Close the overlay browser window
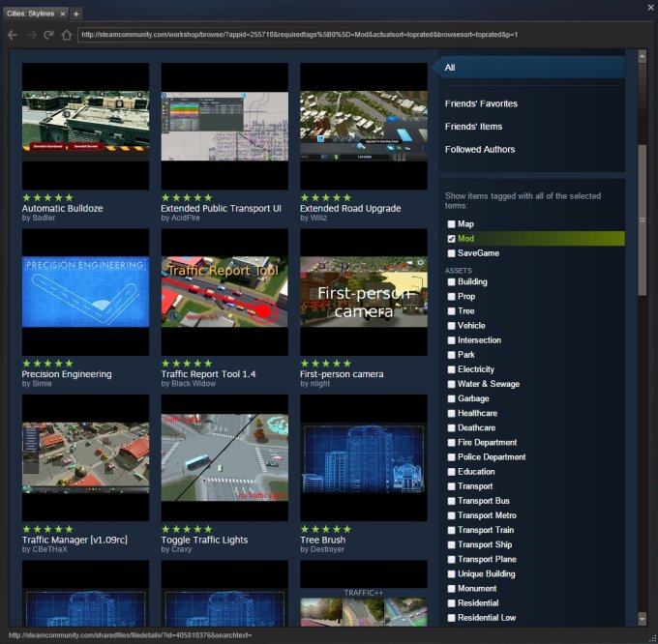Screen dimensions: 658x644 point(651,7)
